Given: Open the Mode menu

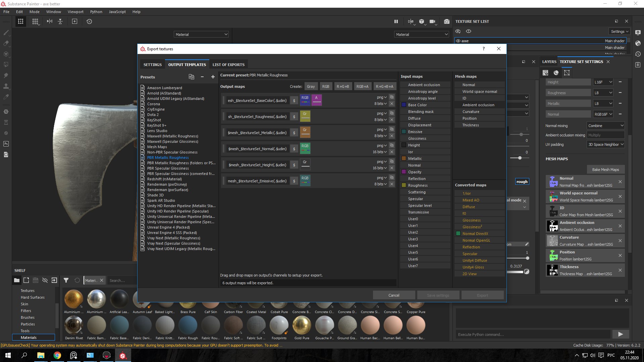Looking at the screenshot, I should (35, 12).
